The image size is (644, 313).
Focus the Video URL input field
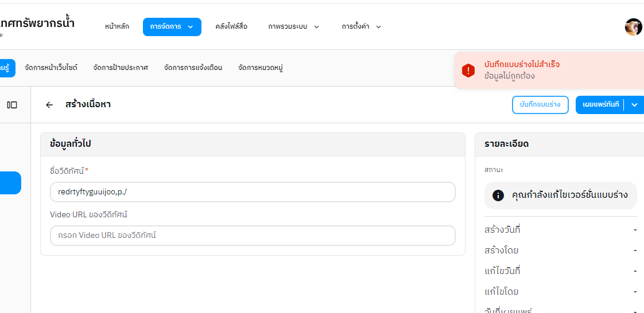[x=253, y=236]
